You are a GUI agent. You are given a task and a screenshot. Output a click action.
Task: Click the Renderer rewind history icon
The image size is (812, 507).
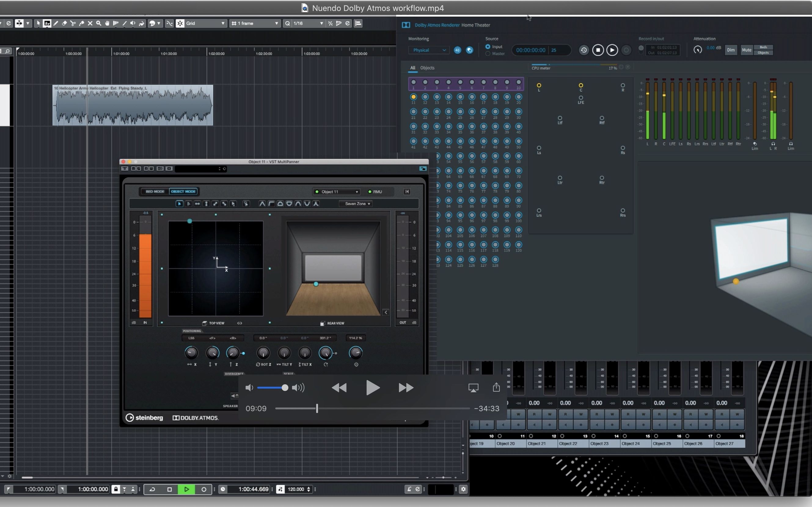(584, 50)
